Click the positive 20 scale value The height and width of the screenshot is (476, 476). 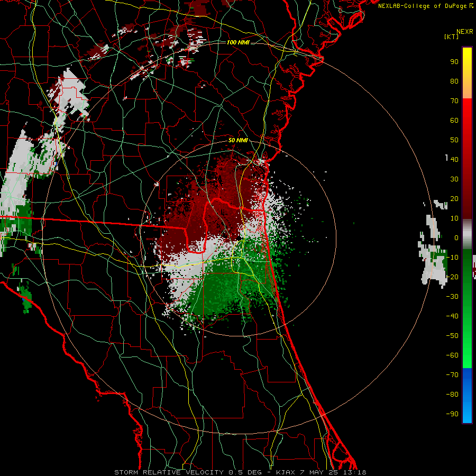(x=454, y=198)
